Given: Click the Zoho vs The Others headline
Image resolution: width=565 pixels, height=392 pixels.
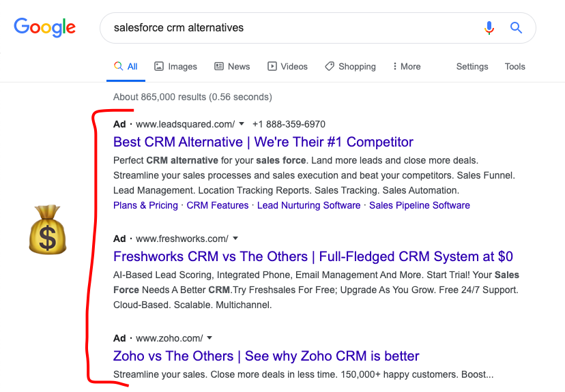Looking at the screenshot, I should coord(266,357).
